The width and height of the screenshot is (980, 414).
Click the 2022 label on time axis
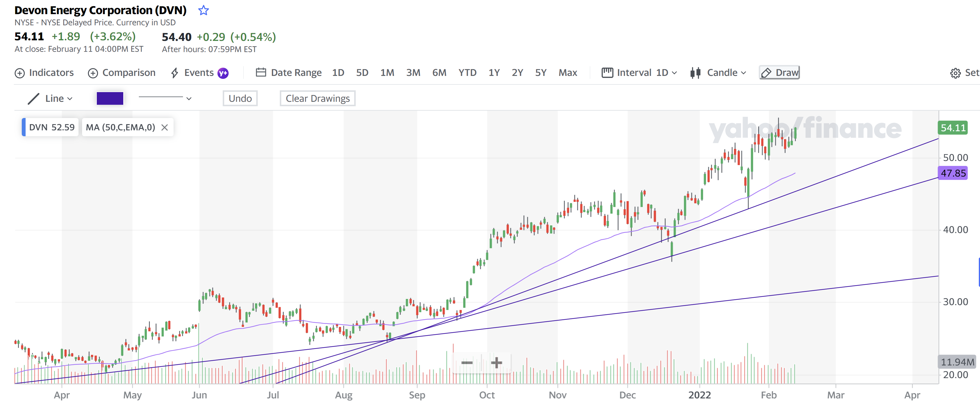coord(699,395)
